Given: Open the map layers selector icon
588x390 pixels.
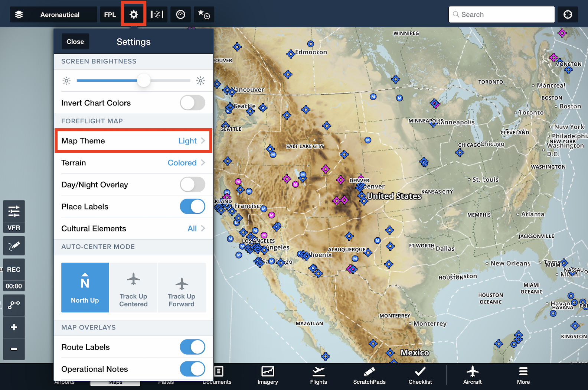Looking at the screenshot, I should coord(19,14).
